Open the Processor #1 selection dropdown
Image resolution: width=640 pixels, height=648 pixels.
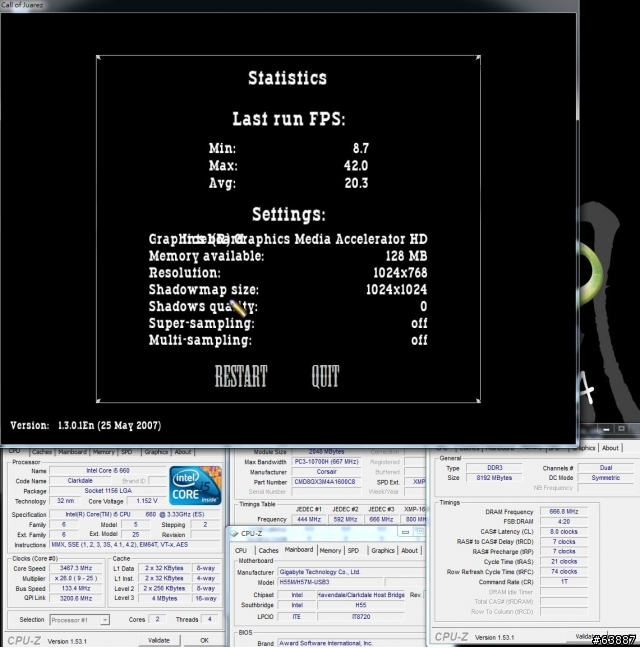pos(105,619)
